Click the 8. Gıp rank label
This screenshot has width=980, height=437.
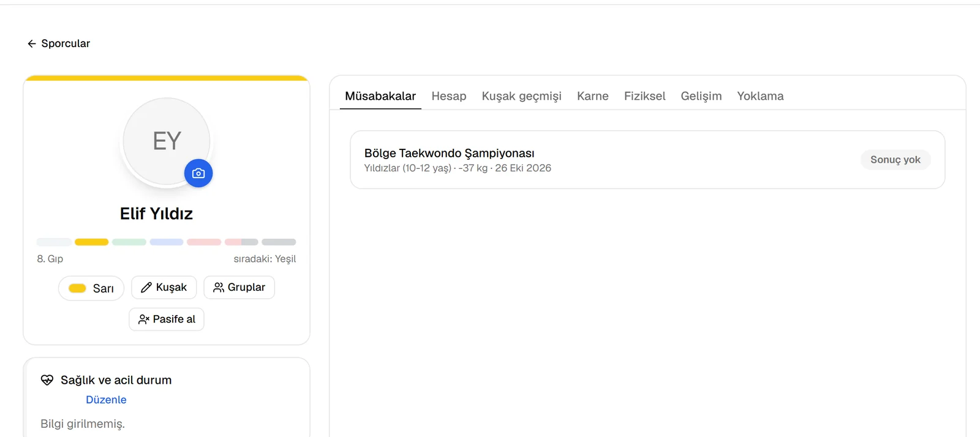(x=50, y=259)
